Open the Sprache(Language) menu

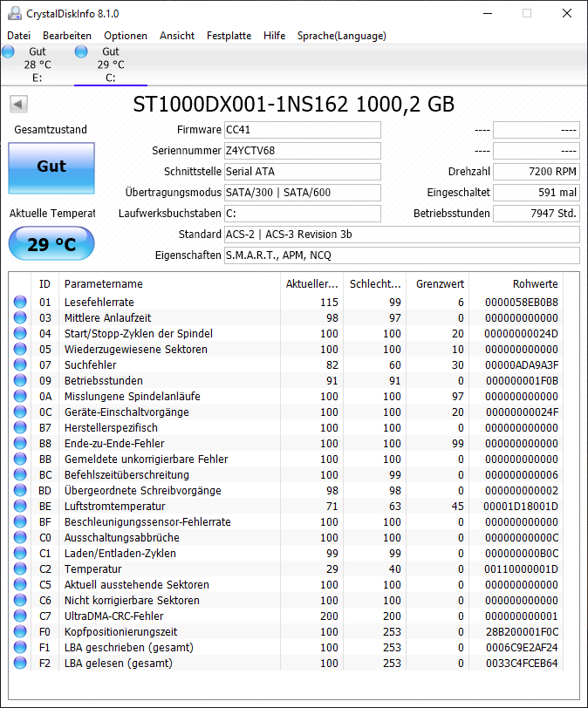coord(342,36)
